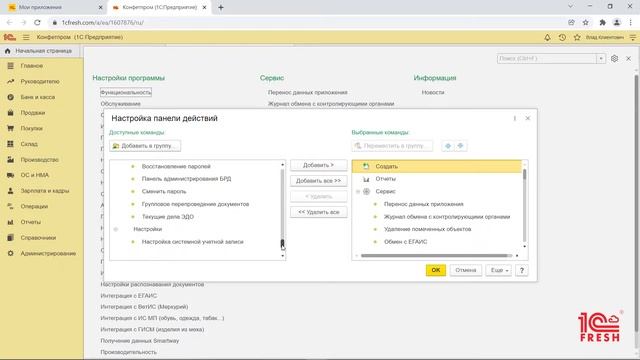Close the action panel settings dialog
Screen dimensions: 640x360
point(528,118)
